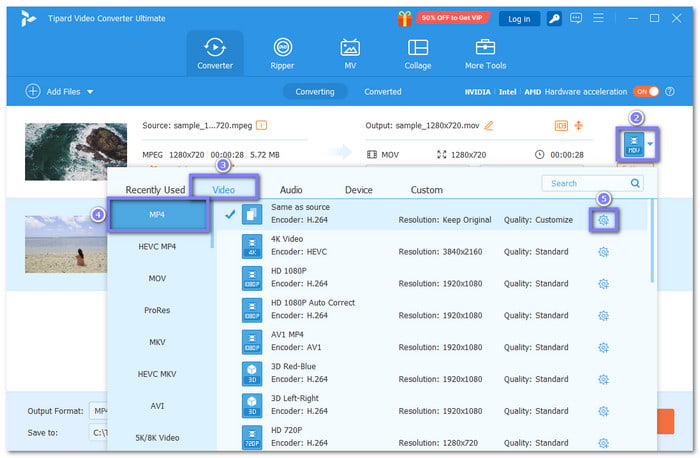
Task: Open hardware acceleration help icon
Action: pyautogui.click(x=670, y=92)
